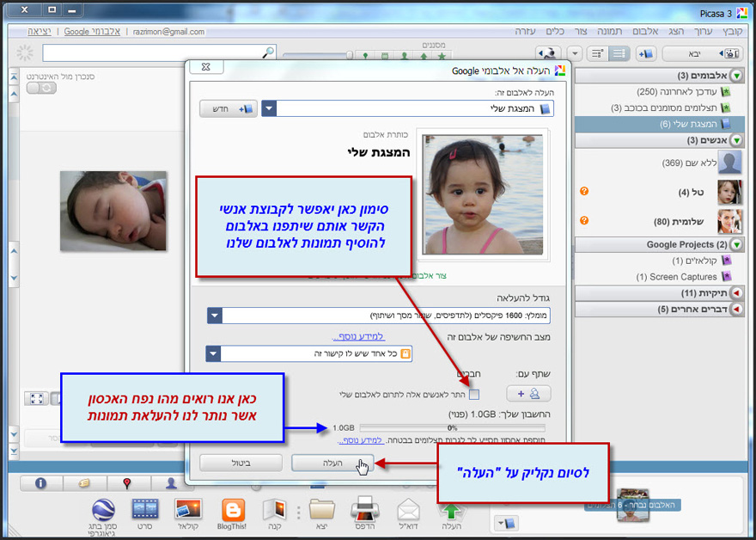This screenshot has width=756, height=540.
Task: Click the fullscreen icon below the photo
Action: (x=37, y=399)
